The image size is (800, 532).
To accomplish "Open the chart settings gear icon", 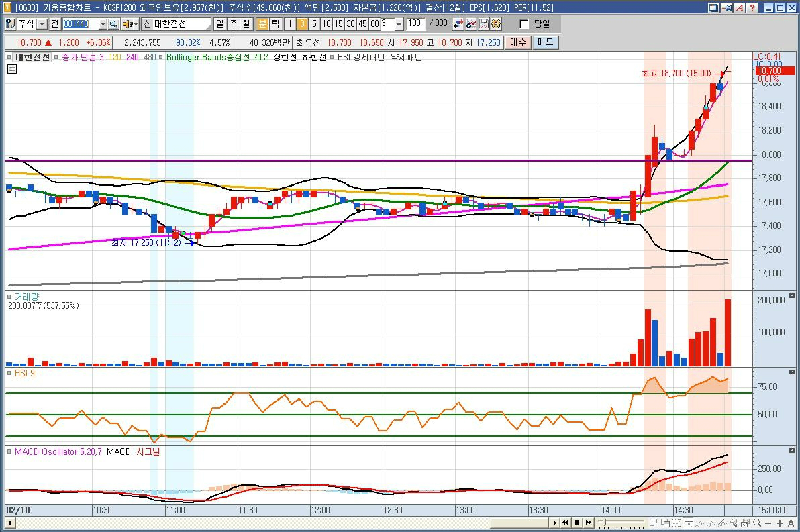I will pyautogui.click(x=496, y=24).
